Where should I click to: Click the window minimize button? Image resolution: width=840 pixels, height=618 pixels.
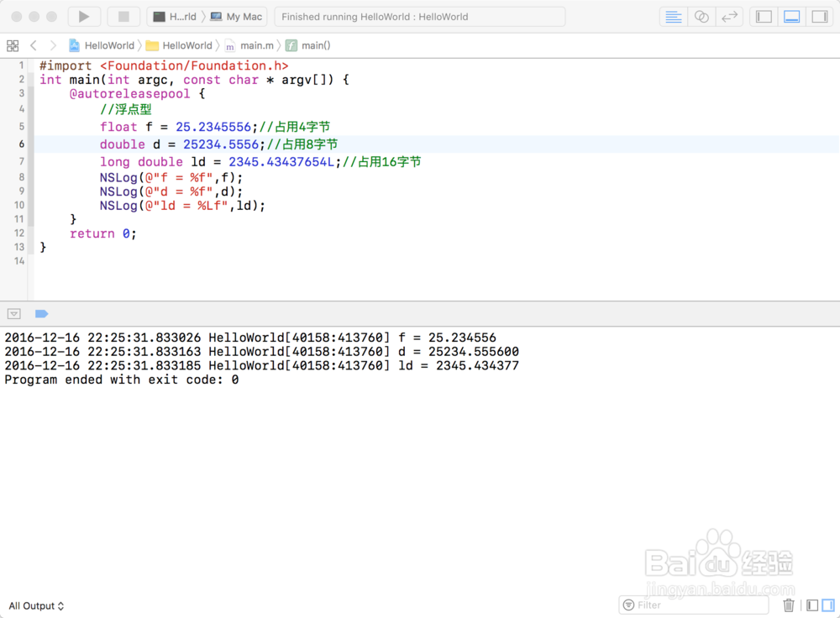click(x=34, y=17)
